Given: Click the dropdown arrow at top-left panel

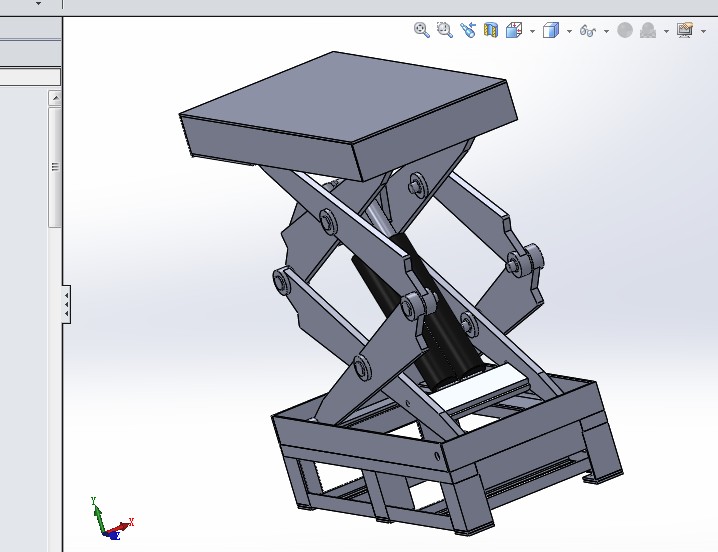Looking at the screenshot, I should tap(38, 3).
